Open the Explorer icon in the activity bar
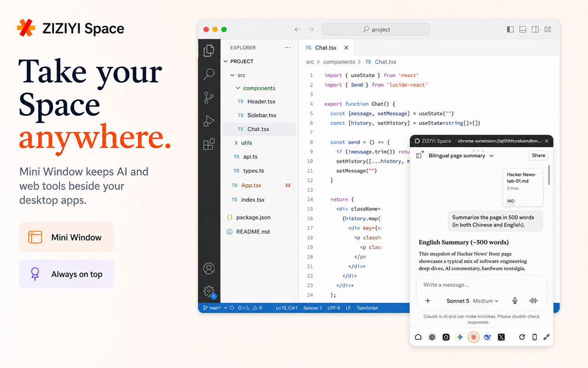This screenshot has height=368, width=588. pyautogui.click(x=209, y=51)
